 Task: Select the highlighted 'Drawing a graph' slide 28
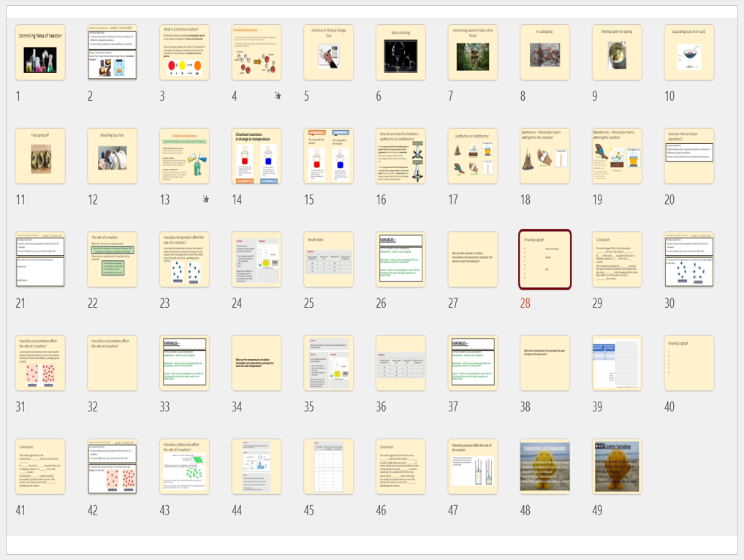[544, 260]
